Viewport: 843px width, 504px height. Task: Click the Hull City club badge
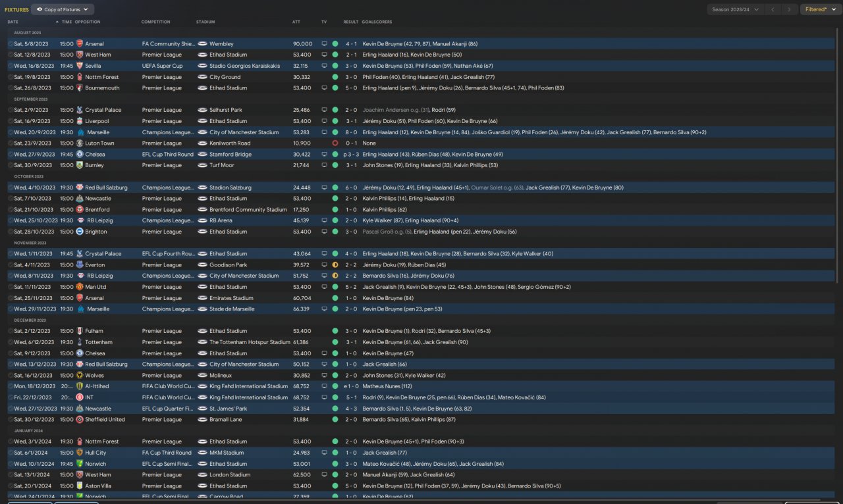80,453
